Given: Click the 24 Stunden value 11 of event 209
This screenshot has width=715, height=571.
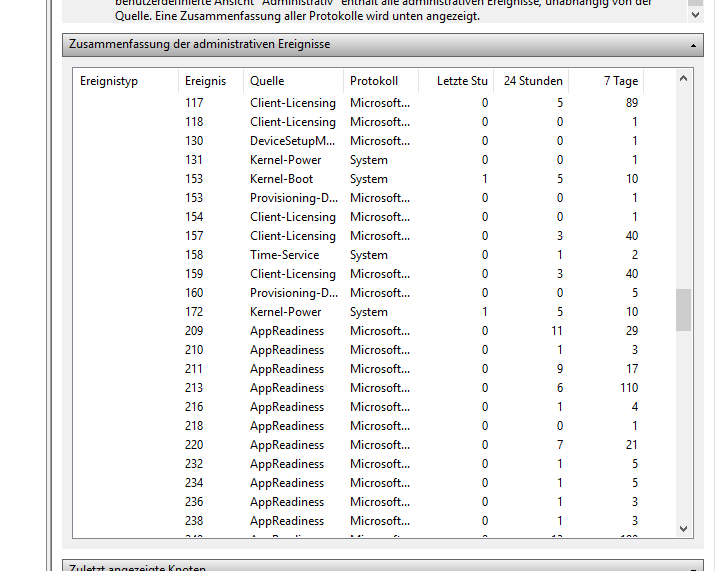Looking at the screenshot, I should click(x=556, y=331).
